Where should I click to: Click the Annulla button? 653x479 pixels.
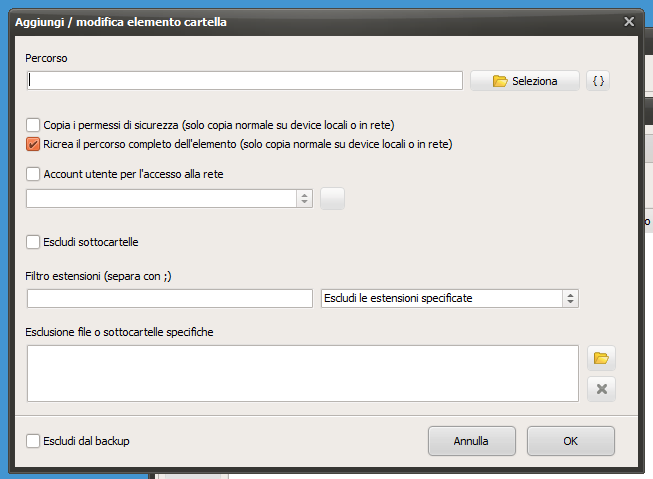[471, 441]
